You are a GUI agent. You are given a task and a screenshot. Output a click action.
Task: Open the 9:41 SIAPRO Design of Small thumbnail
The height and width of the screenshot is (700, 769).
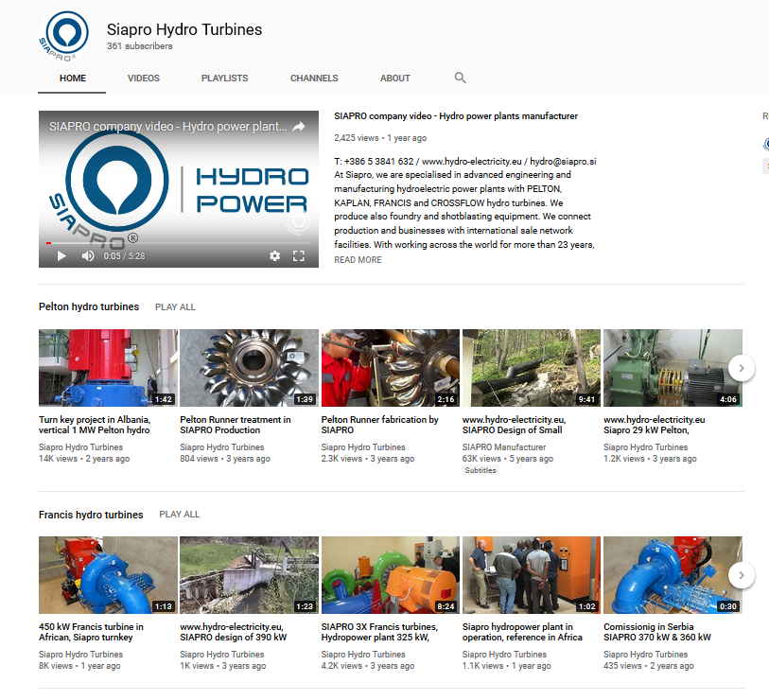click(532, 368)
